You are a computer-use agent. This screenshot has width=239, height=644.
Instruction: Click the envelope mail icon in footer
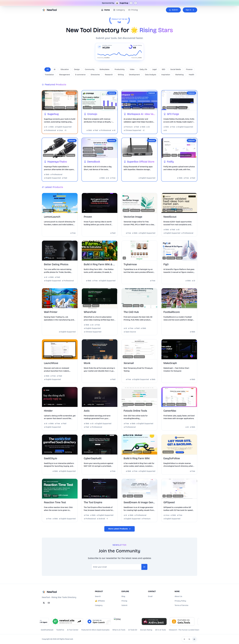point(49,603)
